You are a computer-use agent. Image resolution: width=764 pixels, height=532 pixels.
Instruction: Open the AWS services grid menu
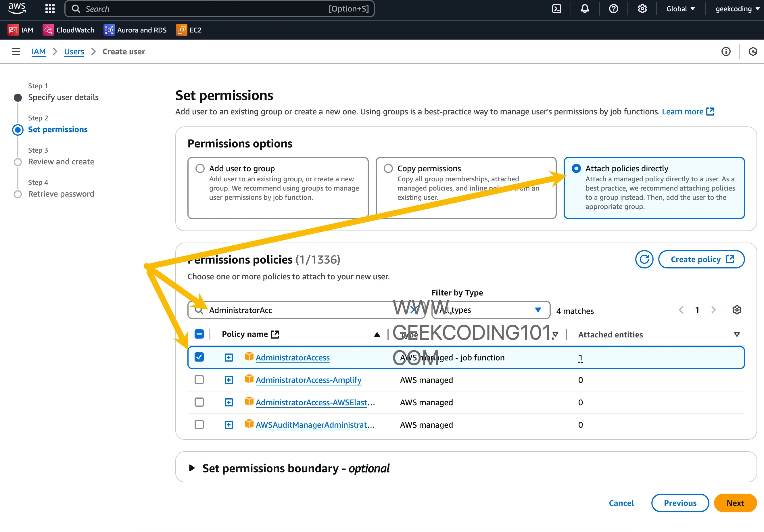click(x=49, y=9)
